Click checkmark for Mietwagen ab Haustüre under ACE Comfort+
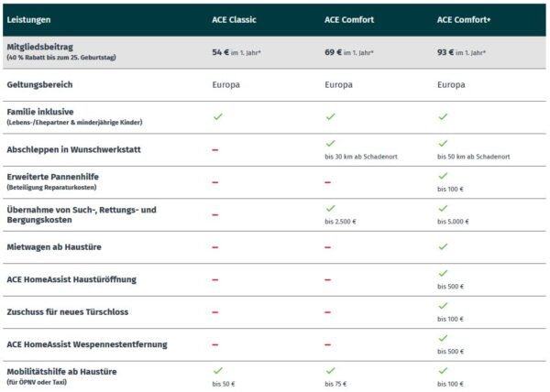 (x=443, y=246)
